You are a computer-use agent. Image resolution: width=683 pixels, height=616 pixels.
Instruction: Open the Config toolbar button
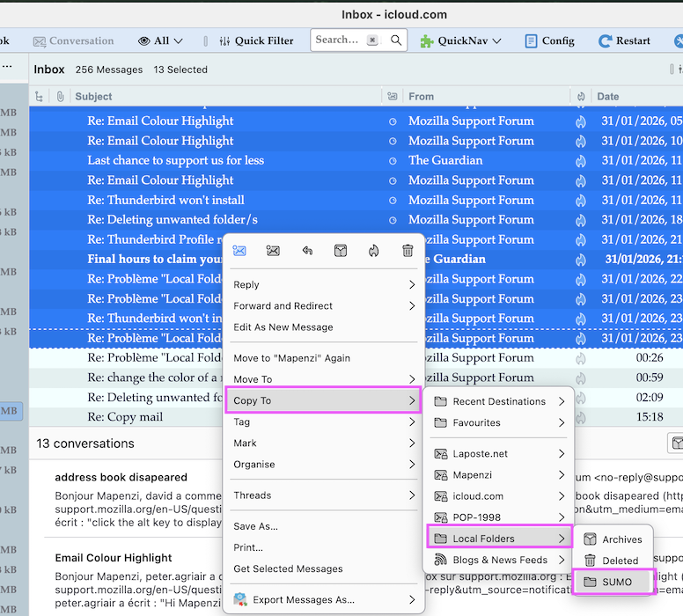tap(549, 40)
